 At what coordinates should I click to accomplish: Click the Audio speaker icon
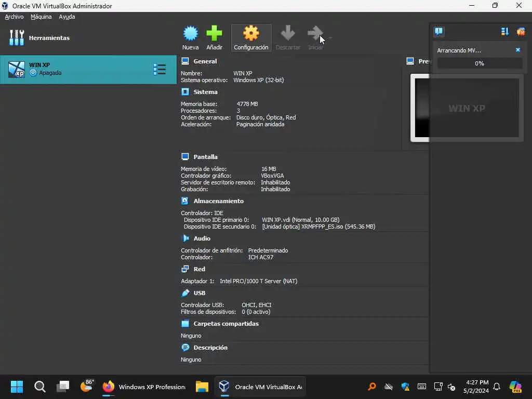(185, 238)
